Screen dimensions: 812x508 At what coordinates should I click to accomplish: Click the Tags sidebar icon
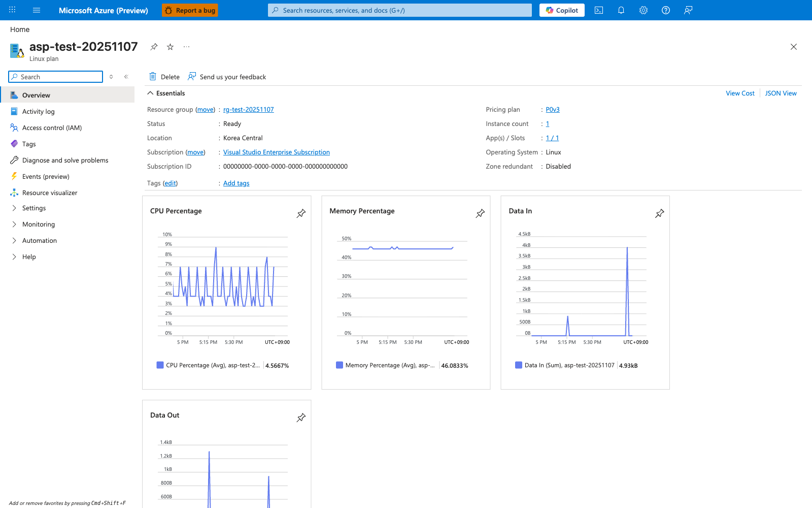click(14, 144)
